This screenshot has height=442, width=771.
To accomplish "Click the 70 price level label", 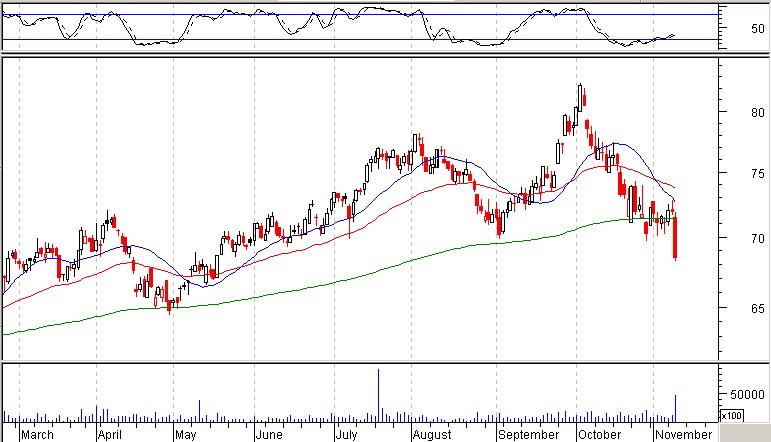I will click(x=758, y=238).
